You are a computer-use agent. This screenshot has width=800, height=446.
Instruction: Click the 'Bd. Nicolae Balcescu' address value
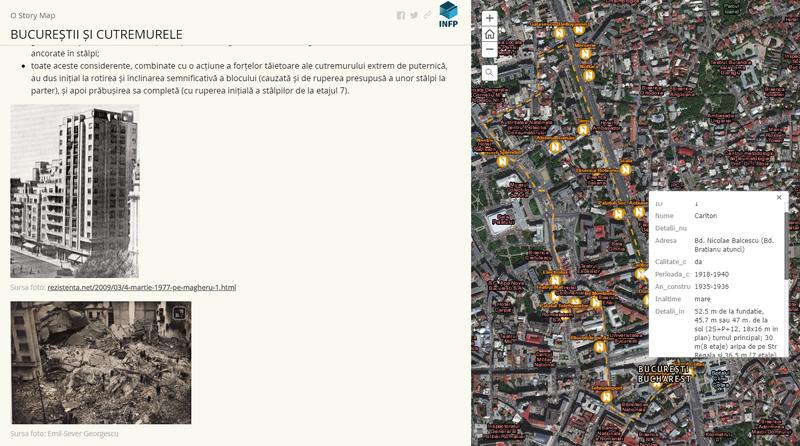pyautogui.click(x=734, y=245)
